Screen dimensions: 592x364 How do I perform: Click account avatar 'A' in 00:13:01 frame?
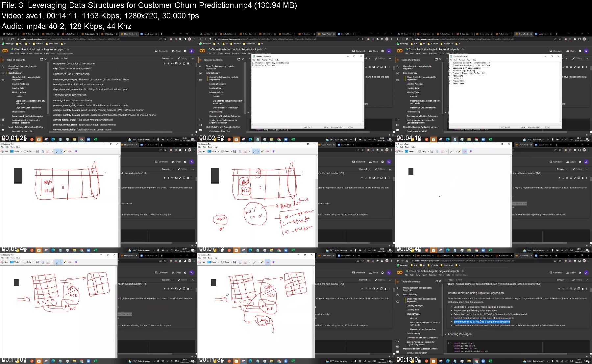pyautogui.click(x=586, y=273)
